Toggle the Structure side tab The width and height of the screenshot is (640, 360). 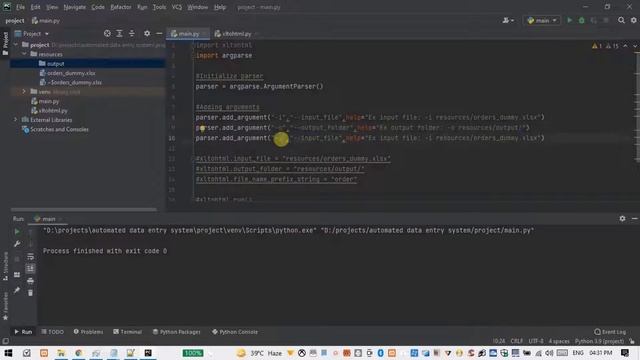pos(5,266)
